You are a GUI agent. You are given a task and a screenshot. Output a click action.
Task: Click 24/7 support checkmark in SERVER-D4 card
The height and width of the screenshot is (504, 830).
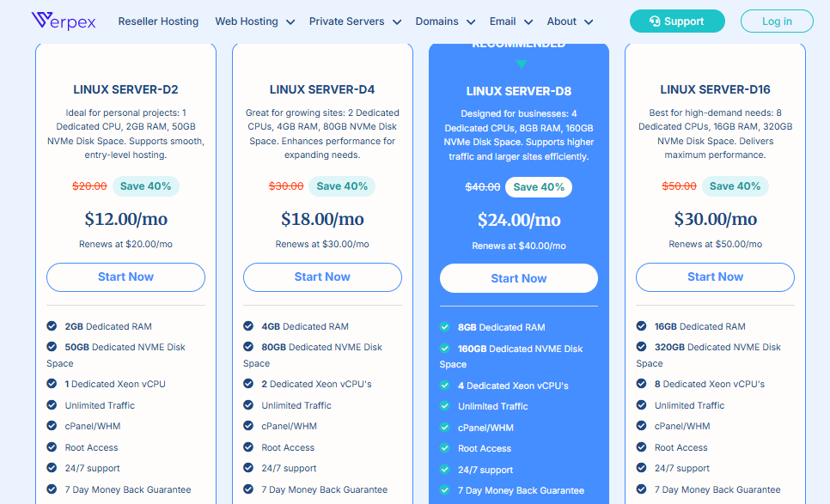pyautogui.click(x=248, y=467)
